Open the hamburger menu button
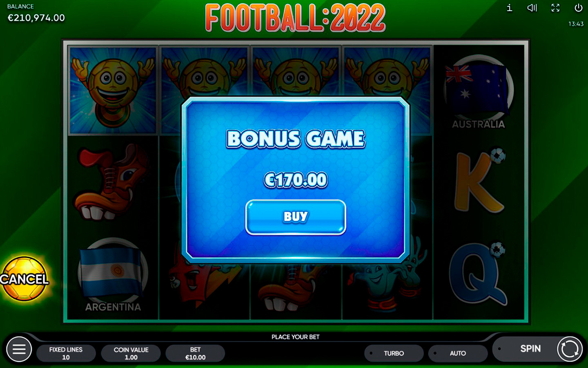Image resolution: width=588 pixels, height=368 pixels. [x=19, y=349]
